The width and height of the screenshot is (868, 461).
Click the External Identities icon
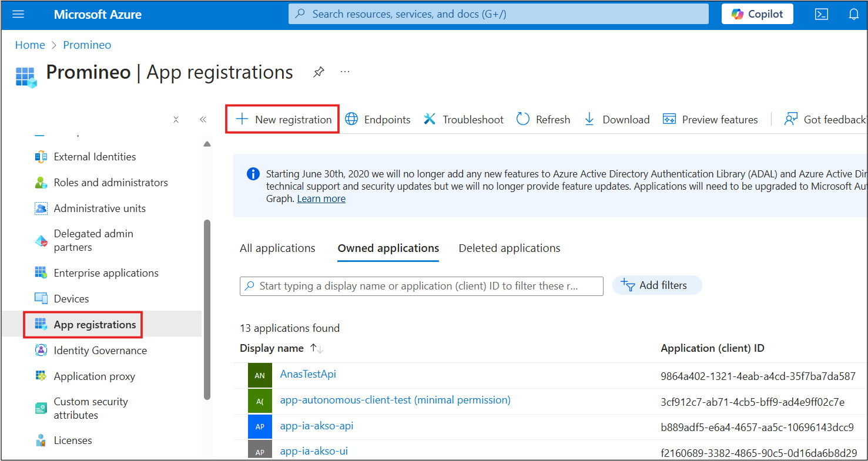(x=41, y=157)
